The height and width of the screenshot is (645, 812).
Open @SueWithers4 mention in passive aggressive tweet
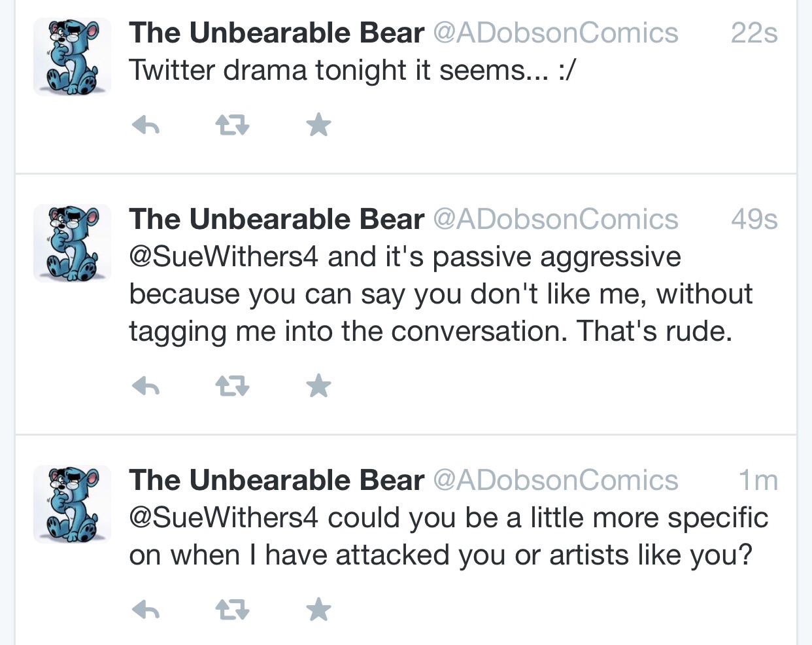pyautogui.click(x=224, y=256)
